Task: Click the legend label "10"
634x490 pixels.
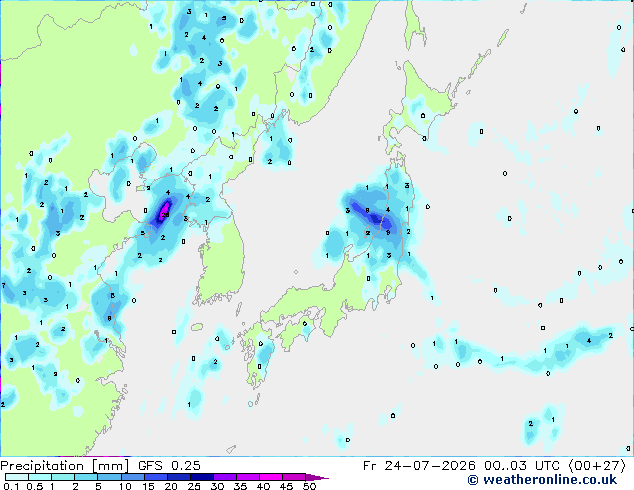Action: pyautogui.click(x=125, y=486)
